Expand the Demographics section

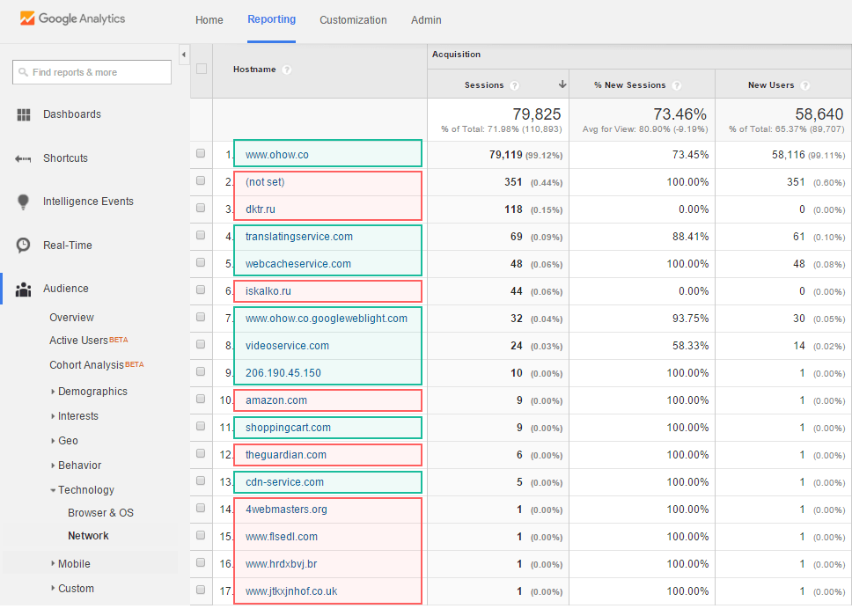tap(53, 392)
